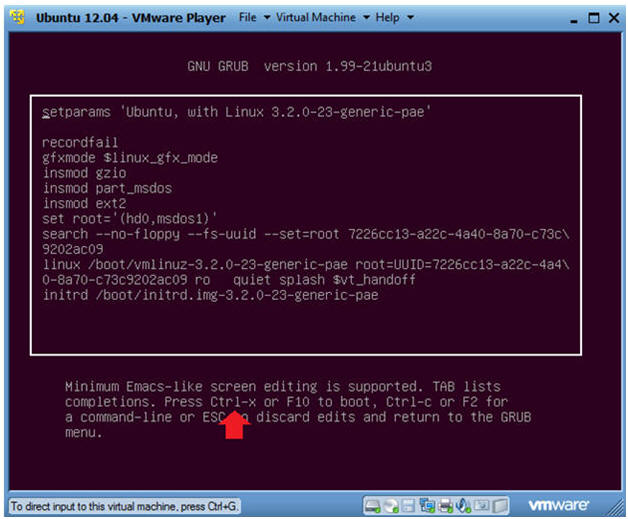Click the '9202ac09' continuation line
Image resolution: width=628 pixels, height=519 pixels.
(73, 249)
